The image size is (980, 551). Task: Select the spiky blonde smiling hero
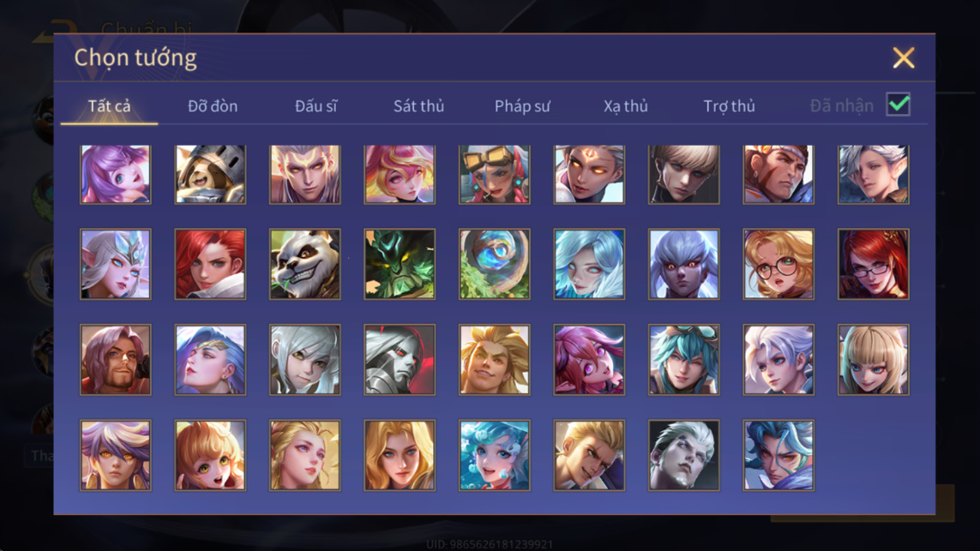495,360
